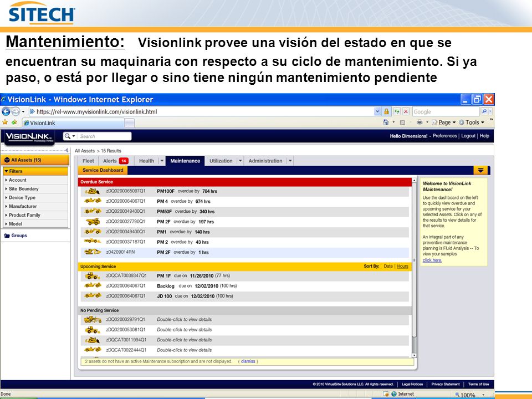Switch to the Utilization tab
The image size is (532, 399).
[221, 161]
